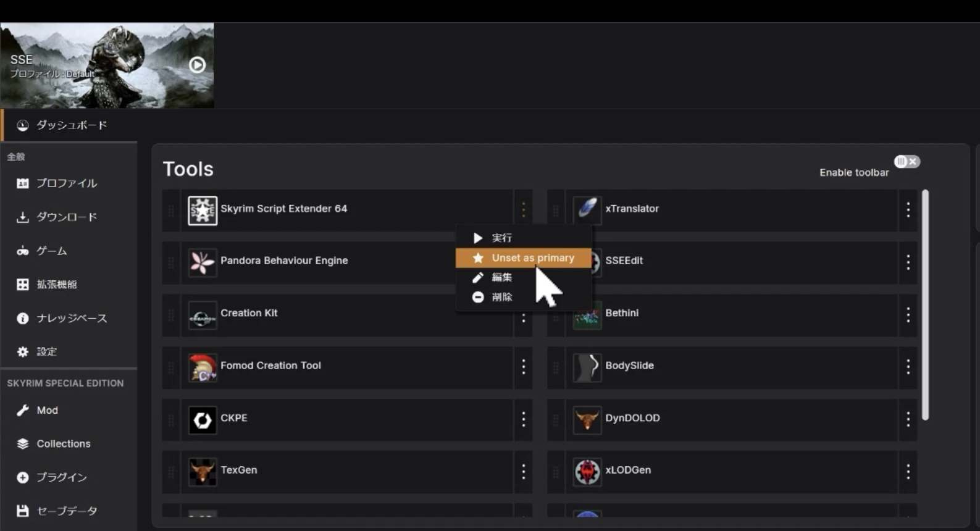Click the xLODGen icon
980x531 pixels.
coord(587,472)
